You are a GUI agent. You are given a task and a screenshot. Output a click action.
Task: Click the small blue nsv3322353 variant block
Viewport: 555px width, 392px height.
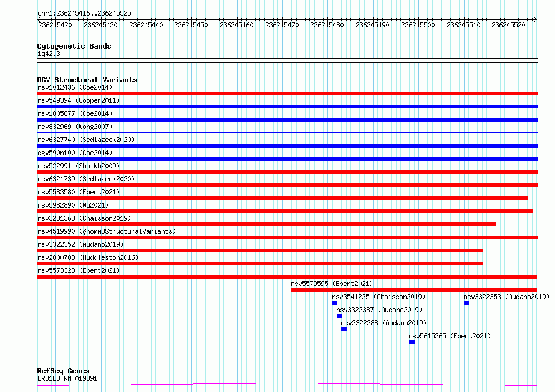pos(466,303)
